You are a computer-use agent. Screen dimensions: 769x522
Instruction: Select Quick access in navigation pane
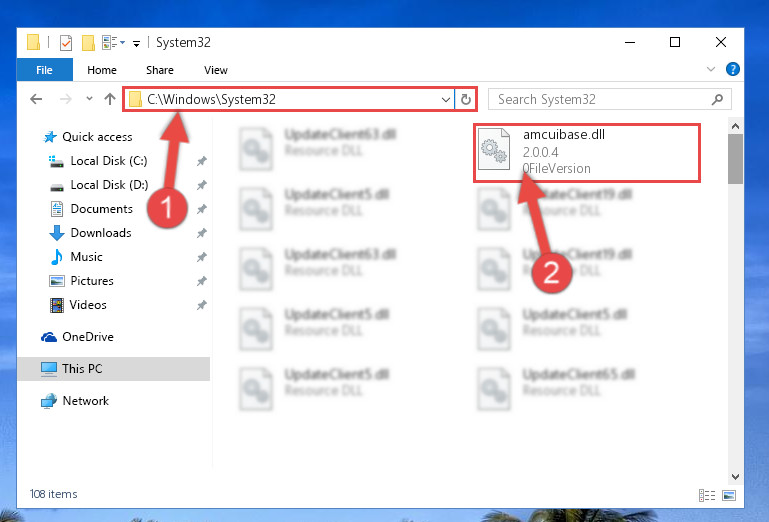point(97,137)
